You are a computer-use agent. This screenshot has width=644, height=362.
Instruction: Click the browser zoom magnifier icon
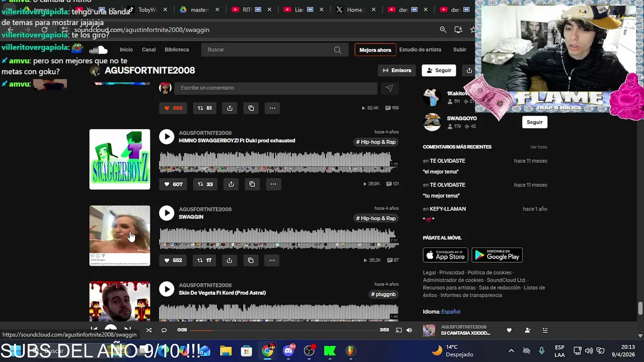[443, 30]
